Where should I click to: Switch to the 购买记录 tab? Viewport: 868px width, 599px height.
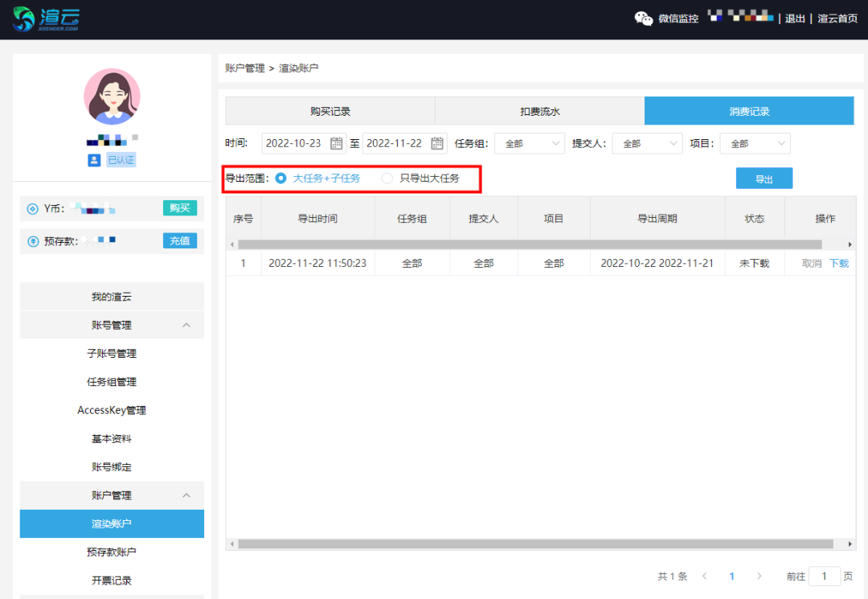[330, 112]
